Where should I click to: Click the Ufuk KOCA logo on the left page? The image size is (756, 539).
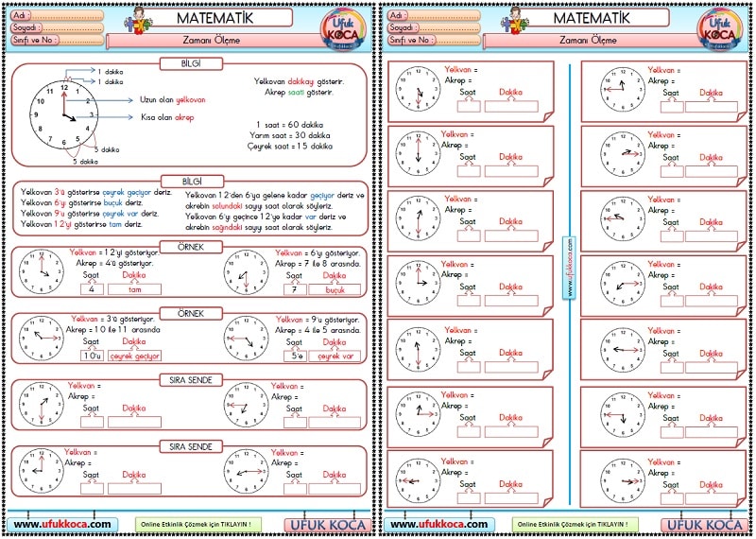click(x=343, y=28)
